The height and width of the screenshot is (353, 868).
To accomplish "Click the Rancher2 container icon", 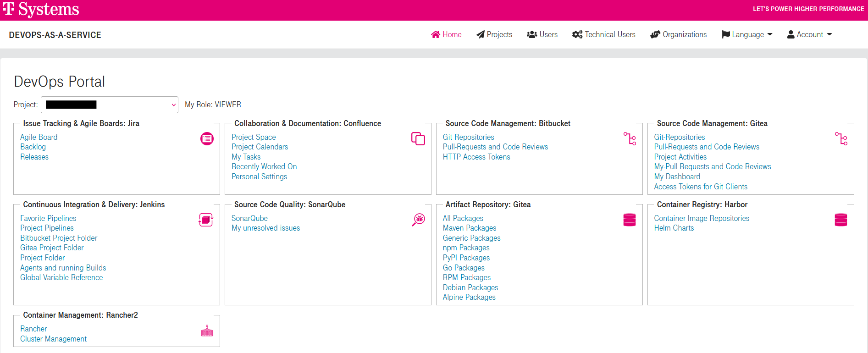I will [x=207, y=331].
